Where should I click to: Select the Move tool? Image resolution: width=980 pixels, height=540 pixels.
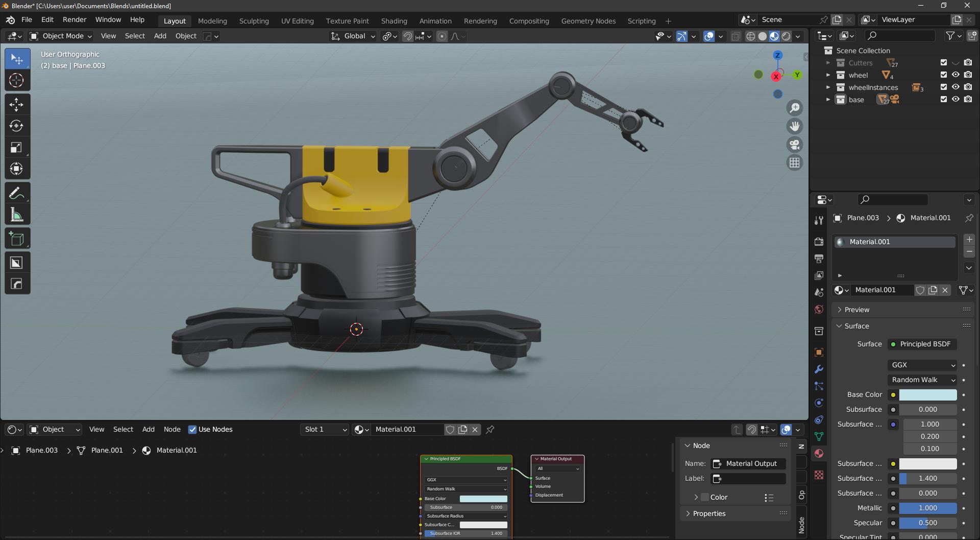click(16, 105)
